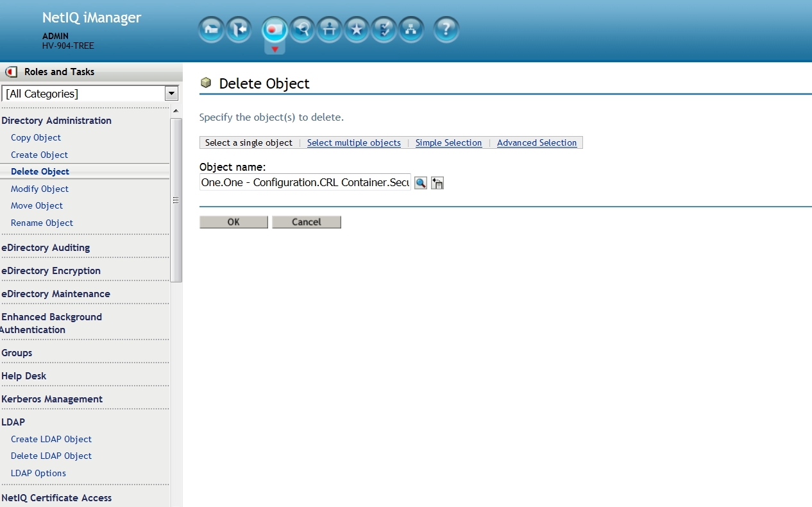812x507 pixels.
Task: Click inside the Object name input field
Action: (305, 183)
